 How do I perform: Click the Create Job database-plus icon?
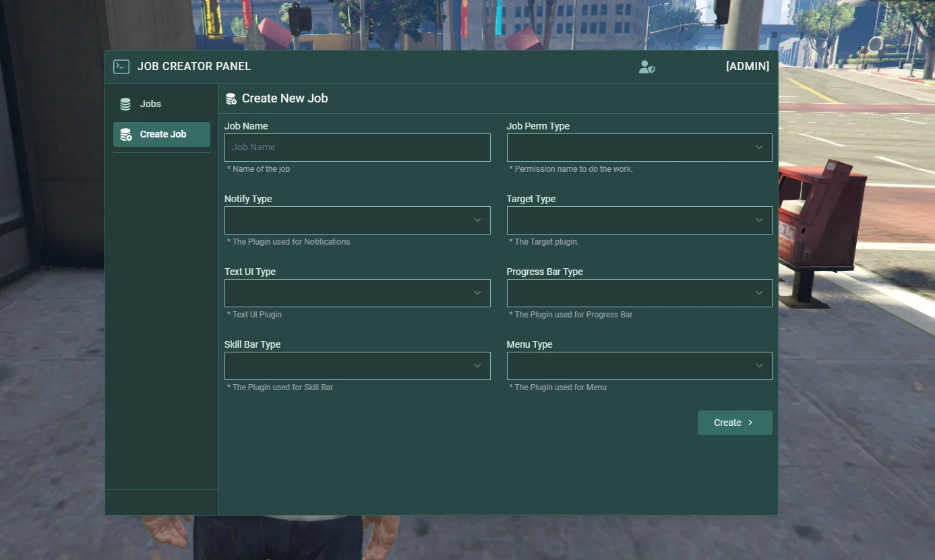point(126,135)
